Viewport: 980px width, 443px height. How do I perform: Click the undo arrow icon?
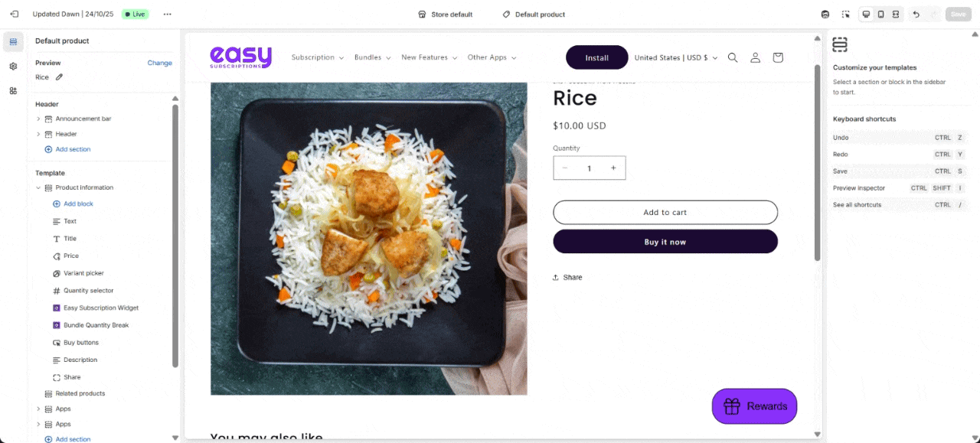click(916, 15)
